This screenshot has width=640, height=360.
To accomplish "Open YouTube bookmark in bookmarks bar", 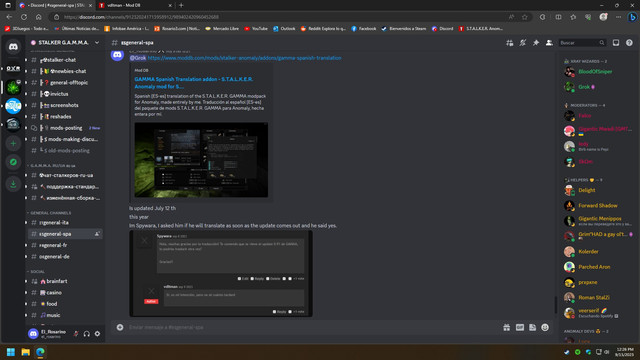I will click(x=256, y=29).
